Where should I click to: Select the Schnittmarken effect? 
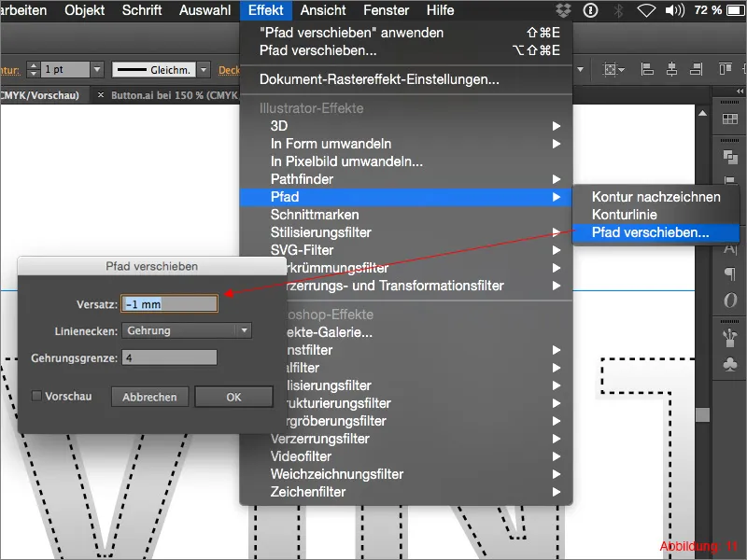[406, 215]
